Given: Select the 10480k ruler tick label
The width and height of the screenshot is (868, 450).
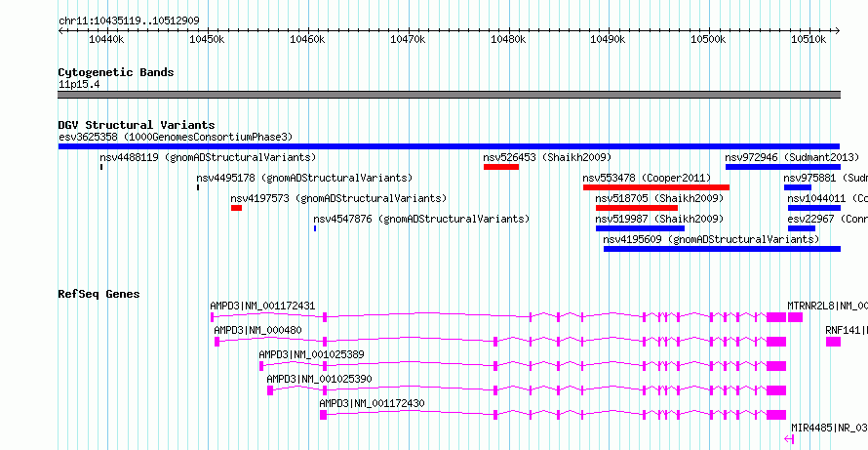Looking at the screenshot, I should (x=508, y=39).
